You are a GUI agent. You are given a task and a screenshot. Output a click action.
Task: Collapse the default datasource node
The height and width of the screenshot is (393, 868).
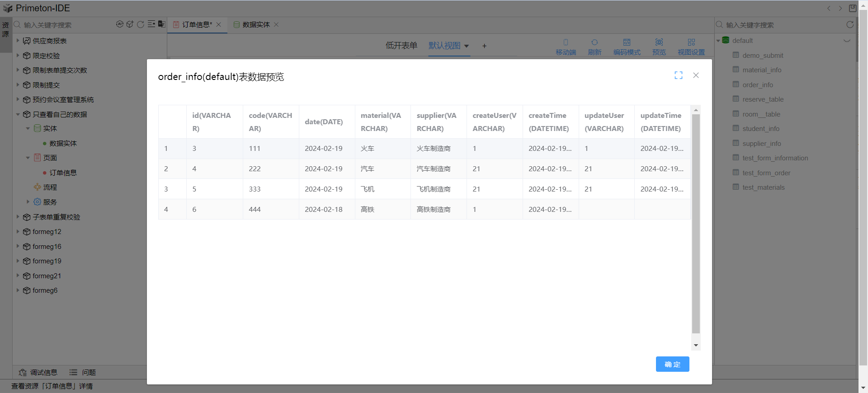click(x=718, y=41)
